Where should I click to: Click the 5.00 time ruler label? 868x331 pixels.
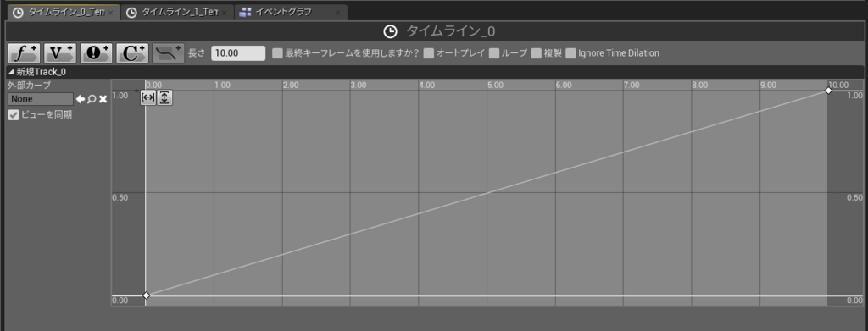point(495,86)
